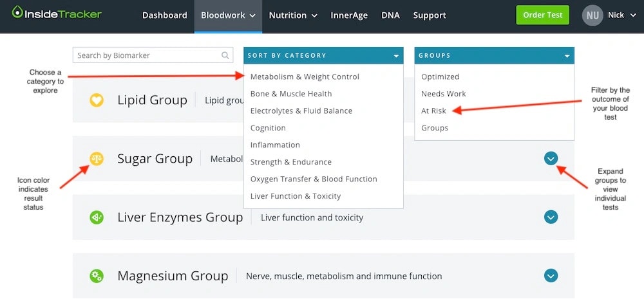The height and width of the screenshot is (308, 644).
Task: Select the Cognition category
Action: [x=268, y=128]
